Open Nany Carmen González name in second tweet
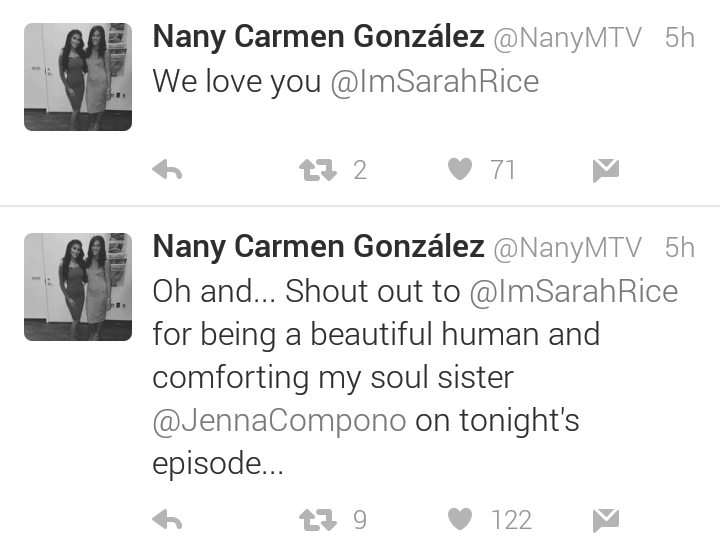This screenshot has width=720, height=545. coord(318,247)
